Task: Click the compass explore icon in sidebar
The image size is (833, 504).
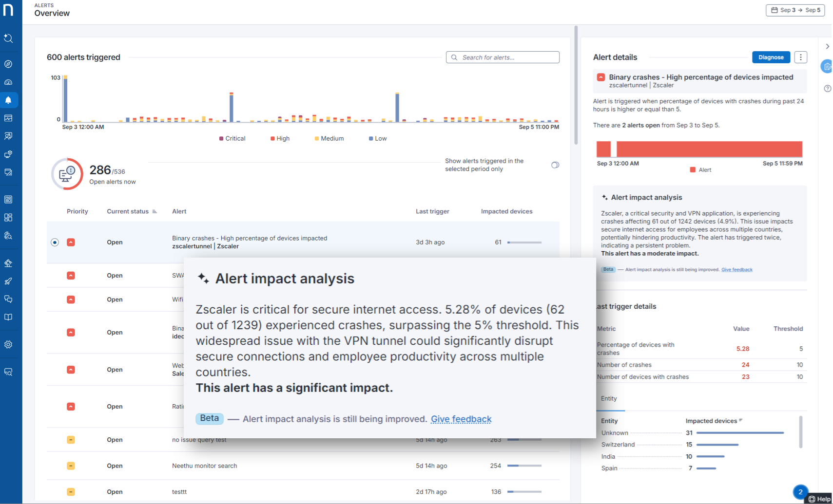Action: point(9,64)
